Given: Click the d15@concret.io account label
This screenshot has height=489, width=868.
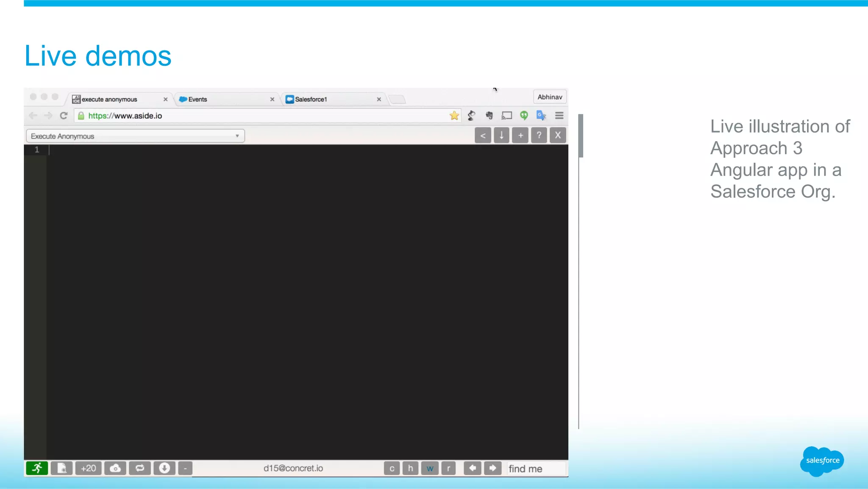Looking at the screenshot, I should [293, 468].
